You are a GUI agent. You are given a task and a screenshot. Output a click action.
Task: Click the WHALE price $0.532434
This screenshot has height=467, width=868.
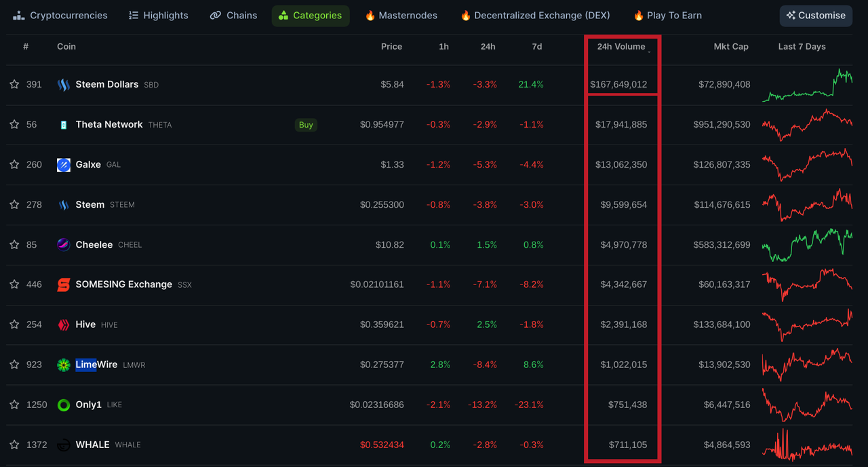pos(382,445)
